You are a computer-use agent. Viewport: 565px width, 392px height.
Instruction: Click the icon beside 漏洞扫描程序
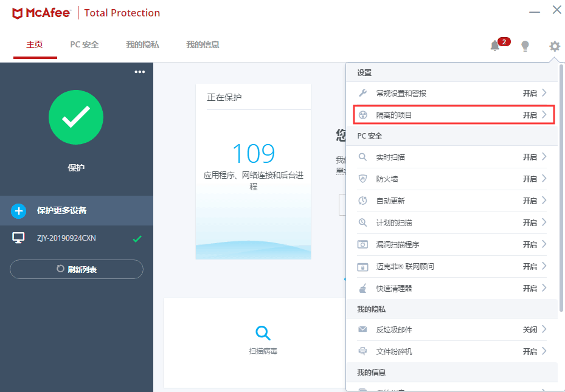[x=363, y=244]
